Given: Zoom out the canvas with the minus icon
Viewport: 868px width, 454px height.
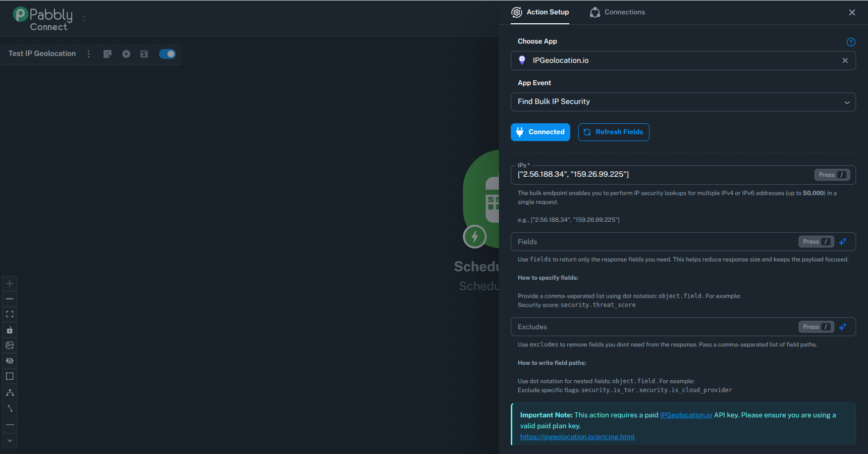Looking at the screenshot, I should (9, 299).
